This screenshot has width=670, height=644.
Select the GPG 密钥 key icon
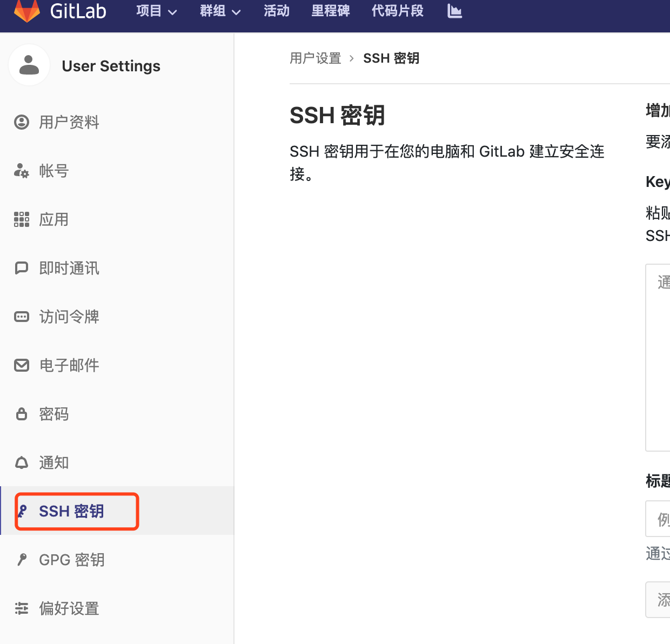(x=21, y=560)
